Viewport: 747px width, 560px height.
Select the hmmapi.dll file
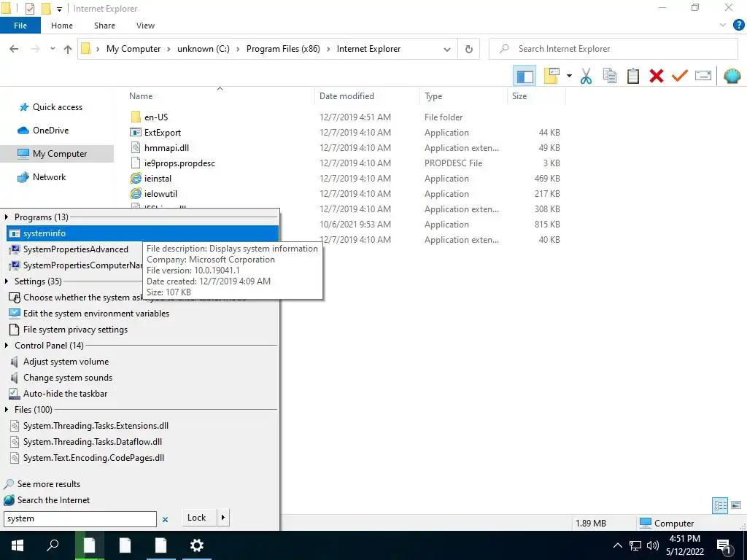click(166, 147)
